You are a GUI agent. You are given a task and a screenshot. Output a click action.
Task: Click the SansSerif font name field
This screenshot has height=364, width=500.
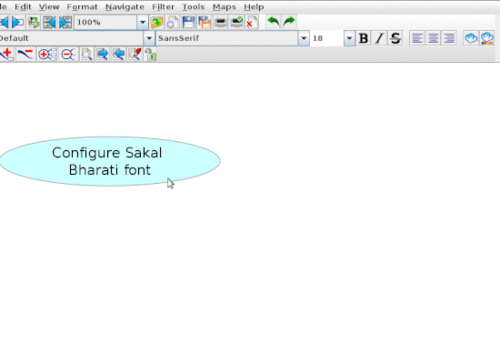(227, 38)
